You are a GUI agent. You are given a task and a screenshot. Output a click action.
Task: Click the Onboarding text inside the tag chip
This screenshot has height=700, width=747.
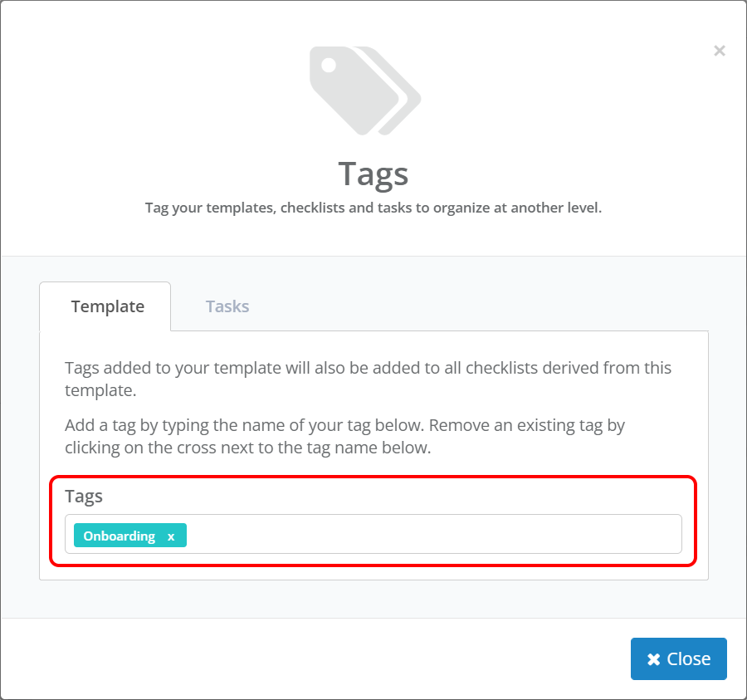click(119, 536)
